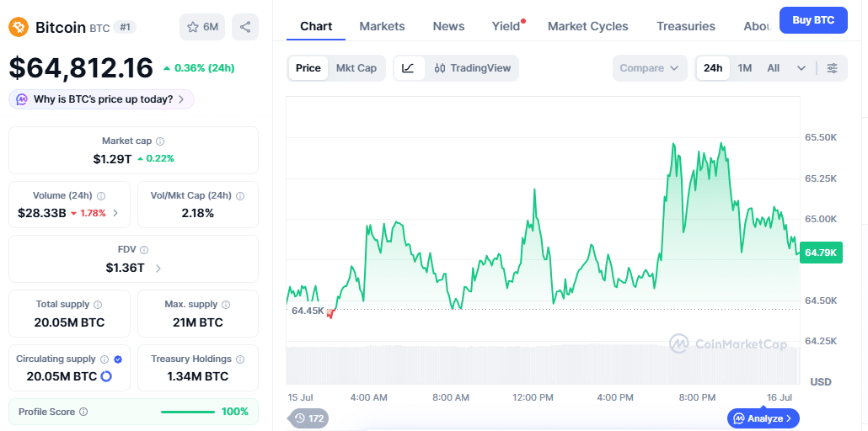
Task: Click the $28.33B volume value
Action: 42,213
